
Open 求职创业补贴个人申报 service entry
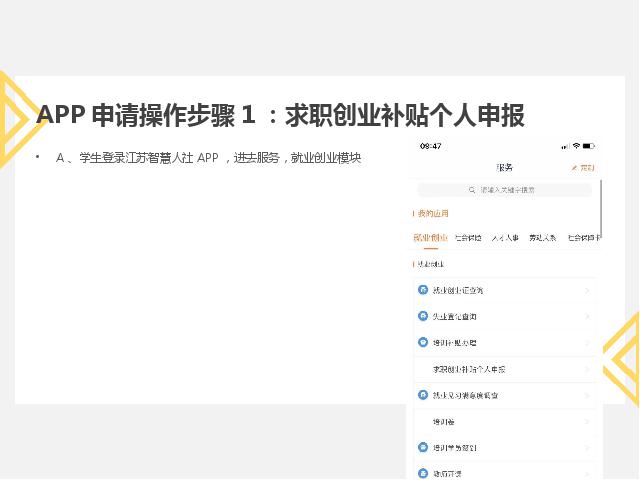click(470, 369)
